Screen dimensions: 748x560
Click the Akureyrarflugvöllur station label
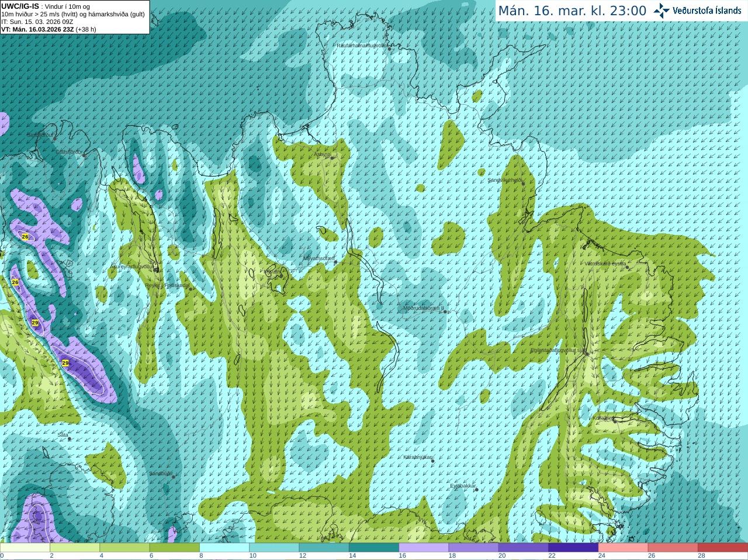(131, 267)
